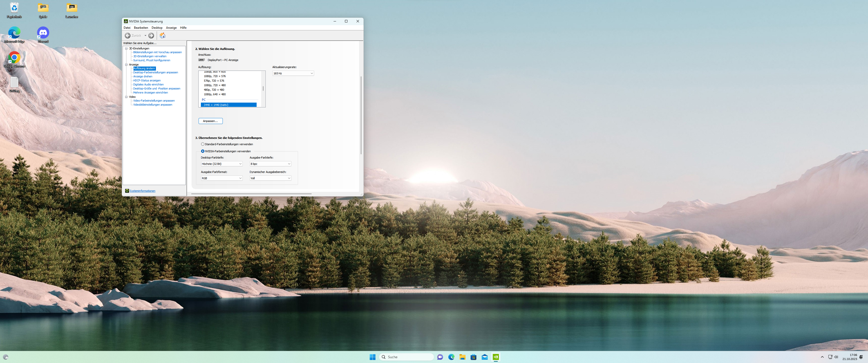This screenshot has height=363, width=868.
Task: Select resolution 1080p, 720 × 480 in list
Action: (215, 85)
